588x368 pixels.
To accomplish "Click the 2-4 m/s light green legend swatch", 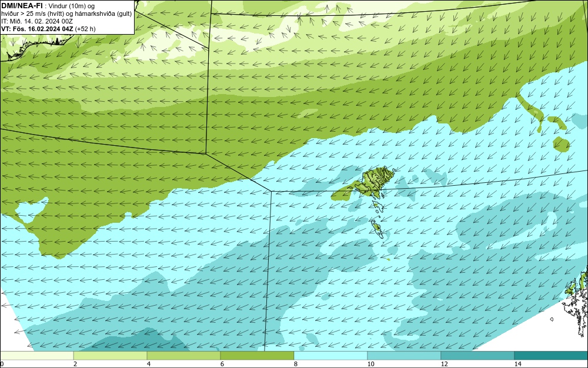I will point(111,356).
